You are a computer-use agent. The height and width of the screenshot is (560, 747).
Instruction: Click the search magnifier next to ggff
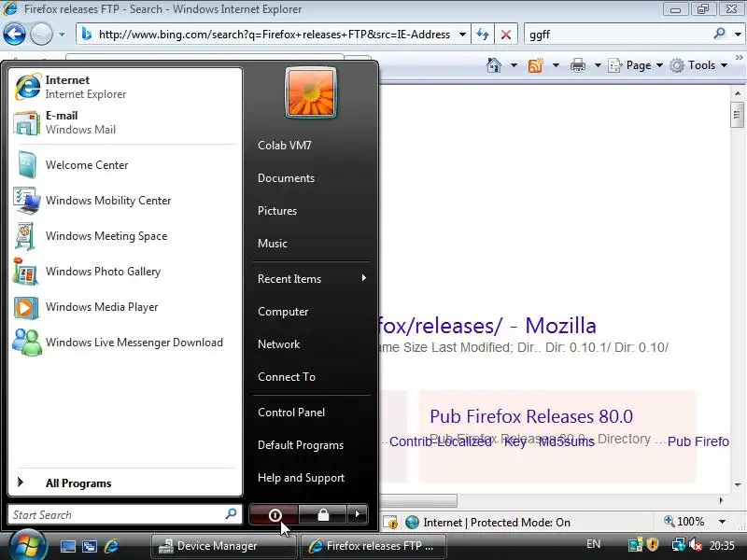[719, 34]
